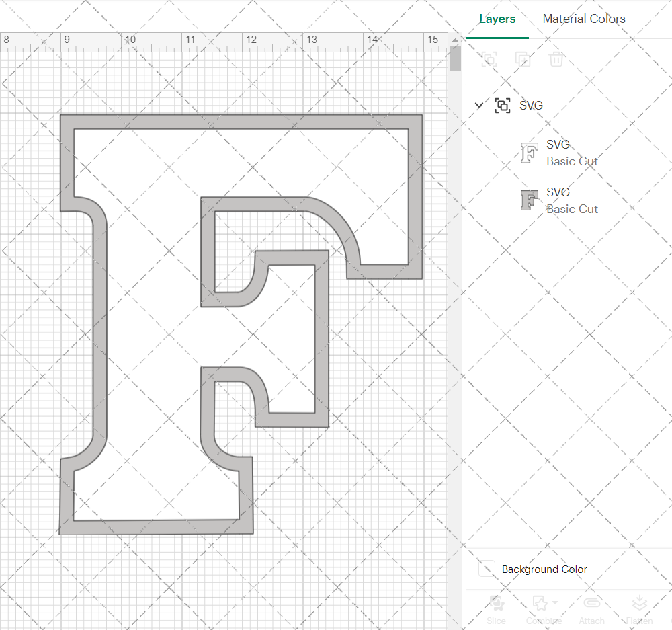Click the Slice tool
The image size is (672, 630).
(497, 609)
